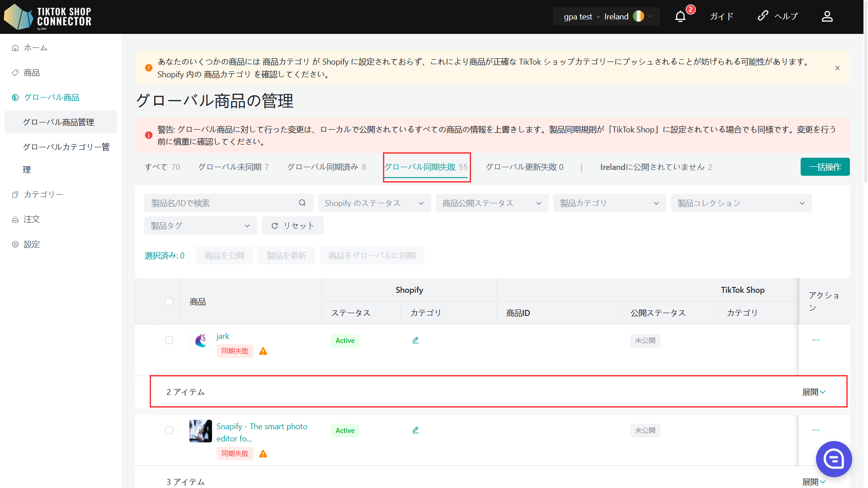Open 設定 in the sidebar
The image size is (868, 488).
point(32,244)
